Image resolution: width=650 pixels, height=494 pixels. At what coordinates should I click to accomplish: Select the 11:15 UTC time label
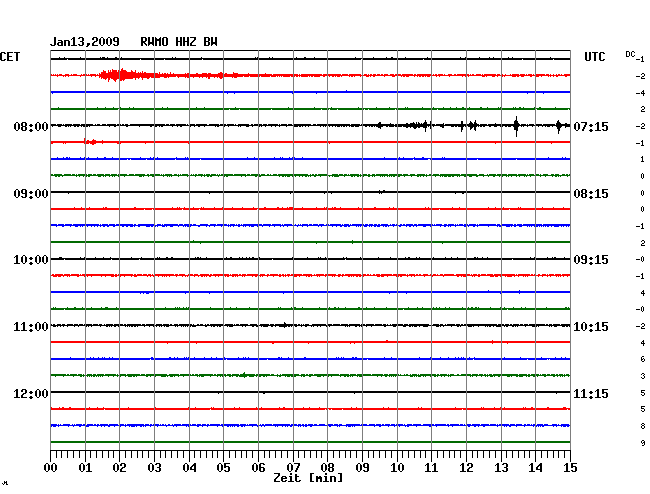(591, 393)
